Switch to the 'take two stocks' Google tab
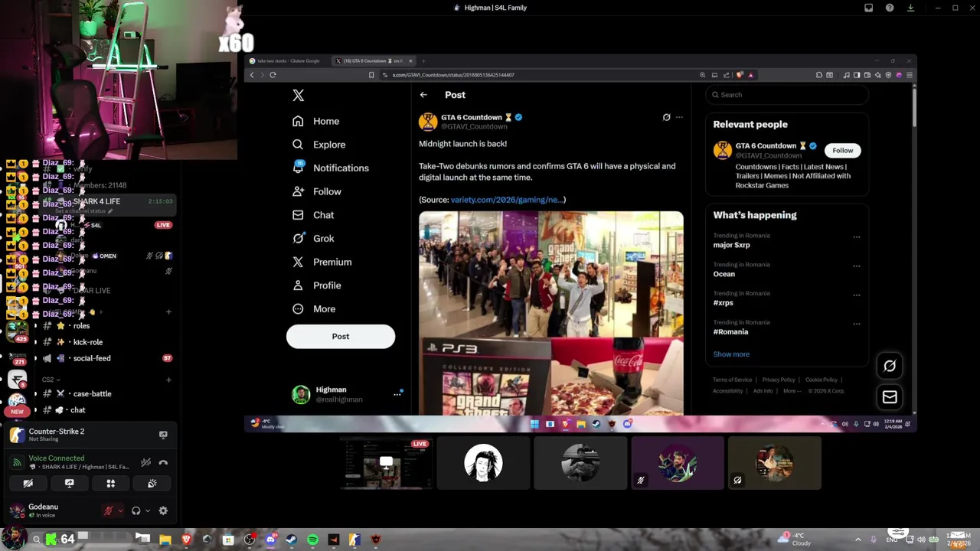The height and width of the screenshot is (551, 980). coord(289,61)
